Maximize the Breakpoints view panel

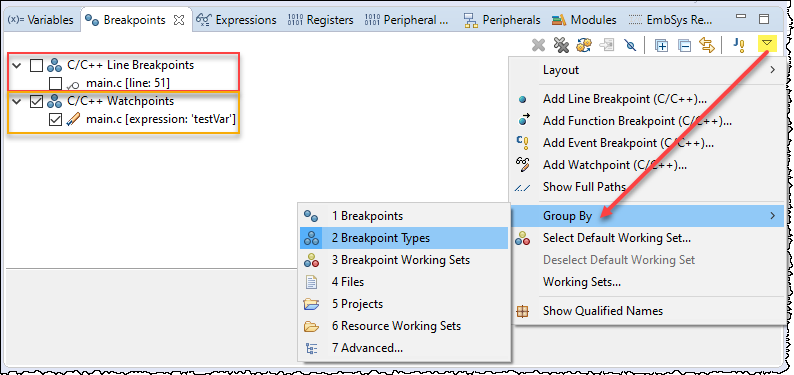764,19
